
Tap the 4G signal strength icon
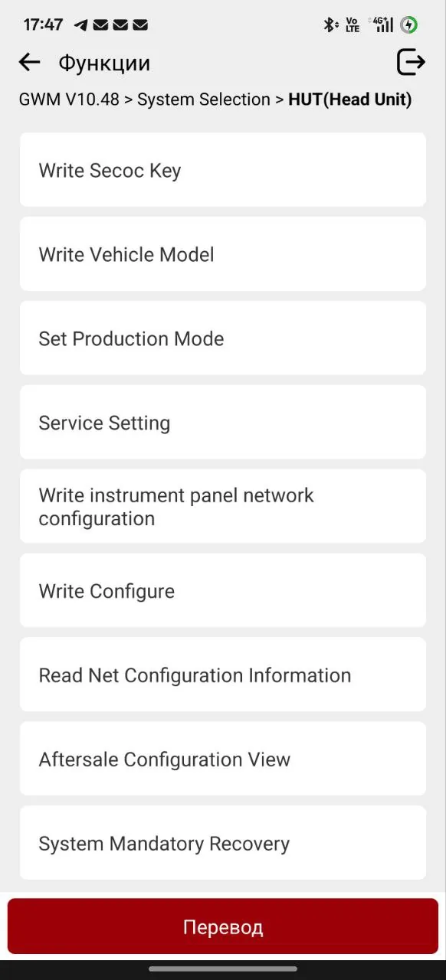381,25
